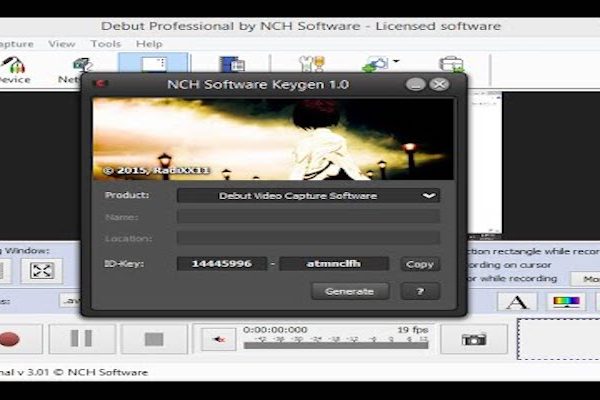Click the dashed selection preview box
The width and height of the screenshot is (600, 400).
559,339
